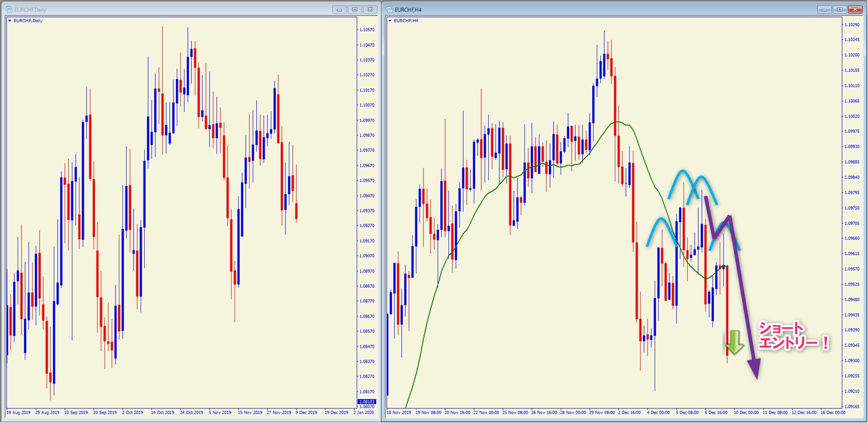Restore the EURCHF,Daily chart window
Screen dimensions: 868x423
(355, 10)
